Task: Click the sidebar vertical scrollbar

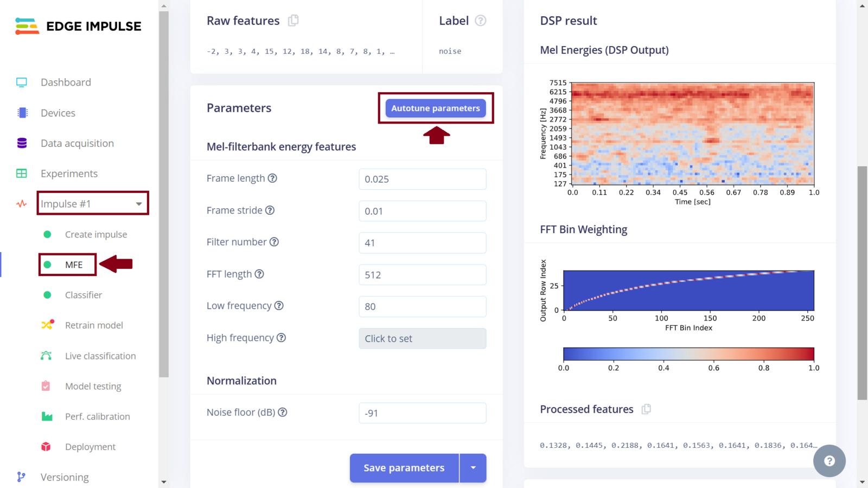Action: (164, 194)
